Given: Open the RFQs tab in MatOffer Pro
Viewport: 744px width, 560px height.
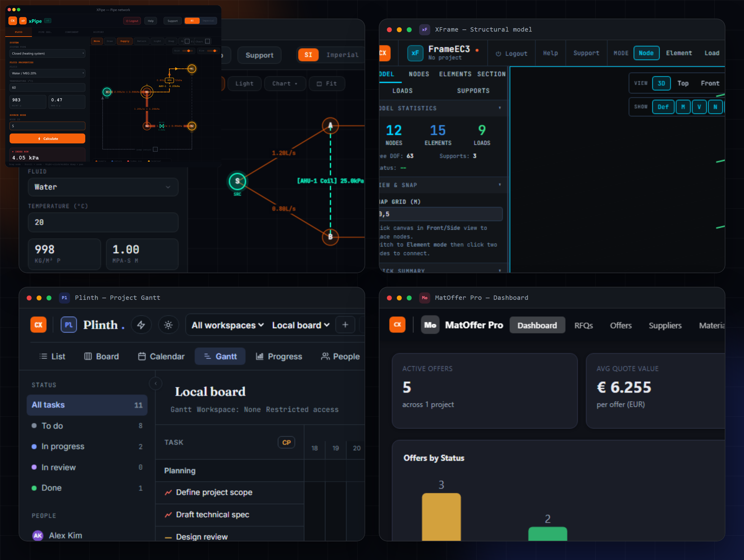Looking at the screenshot, I should pyautogui.click(x=583, y=325).
